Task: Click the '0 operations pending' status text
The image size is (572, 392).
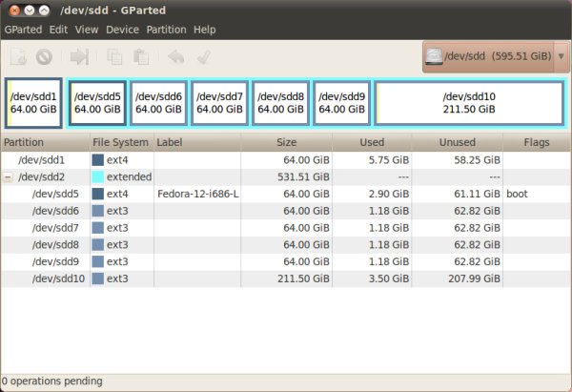Action: pos(51,382)
